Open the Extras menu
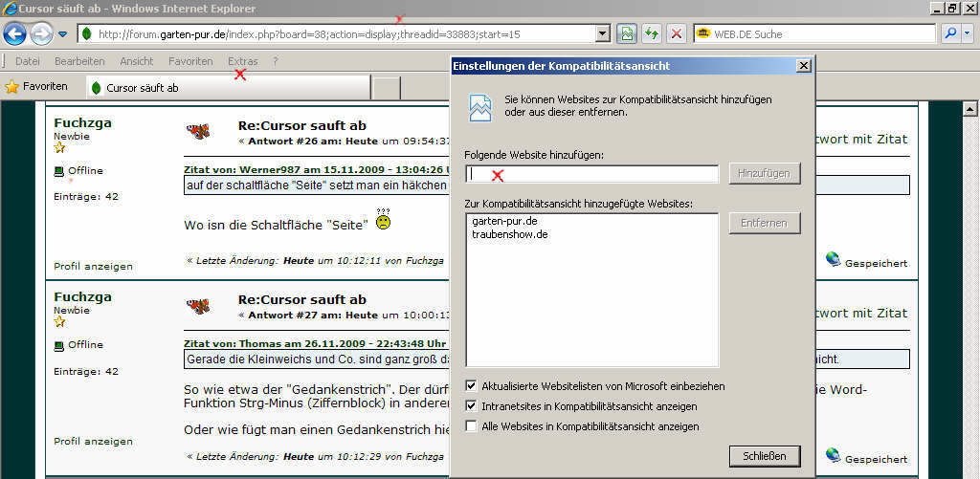 [x=242, y=61]
